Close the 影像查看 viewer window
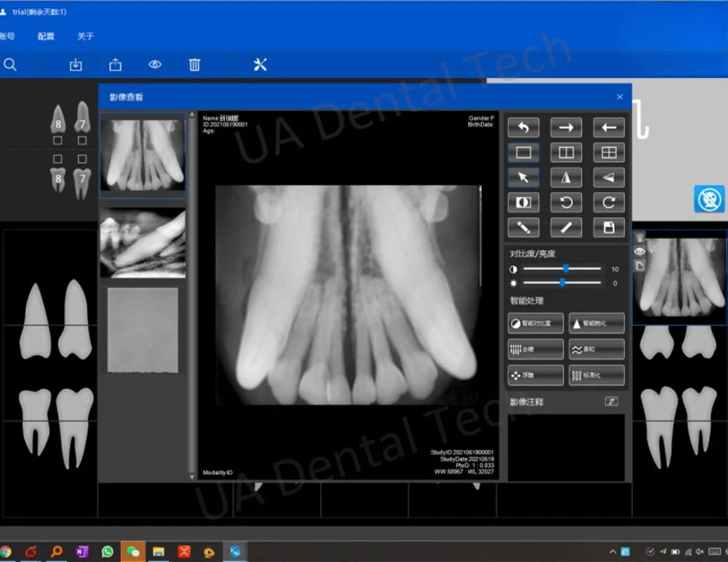Viewport: 728px width, 562px height. pos(620,96)
